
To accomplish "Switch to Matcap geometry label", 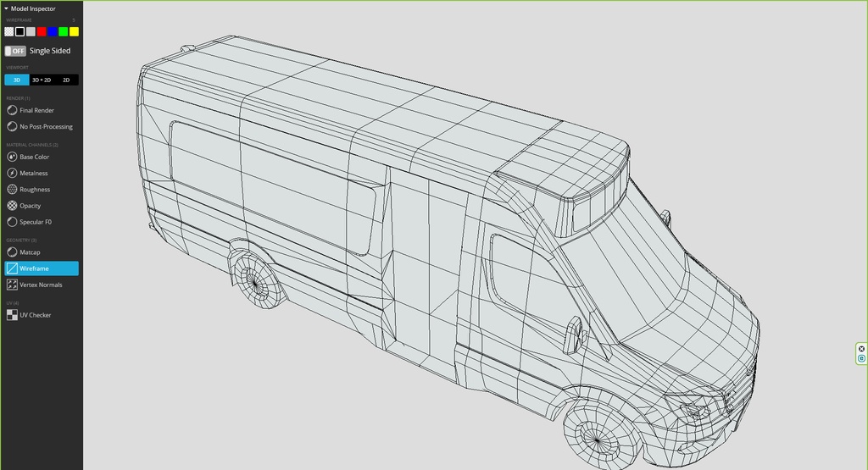I will (x=30, y=252).
